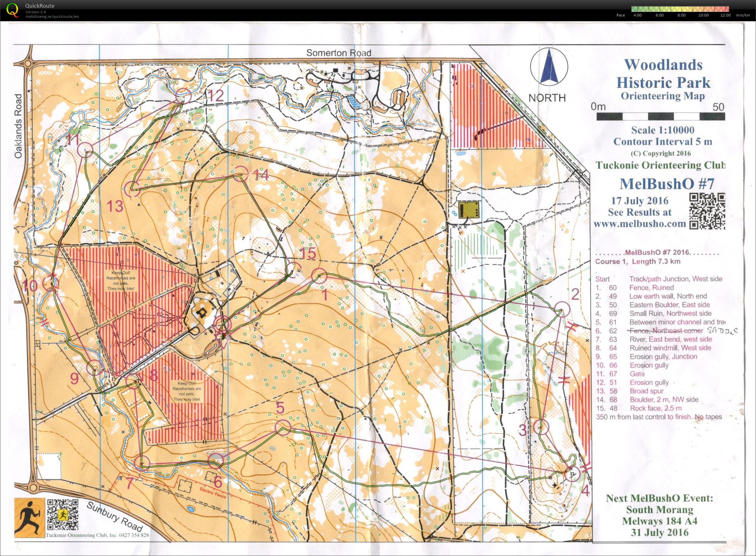Open the matstroeng.se/quickroute/en link
Screen dimensions: 756x556
coord(52,16)
